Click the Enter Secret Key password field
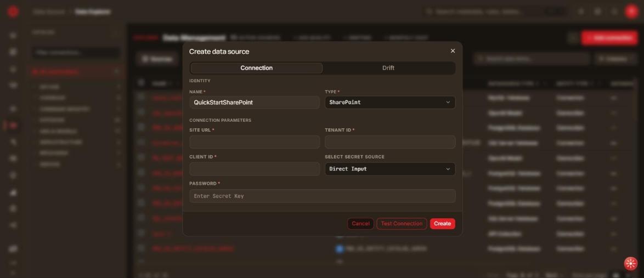 322,196
